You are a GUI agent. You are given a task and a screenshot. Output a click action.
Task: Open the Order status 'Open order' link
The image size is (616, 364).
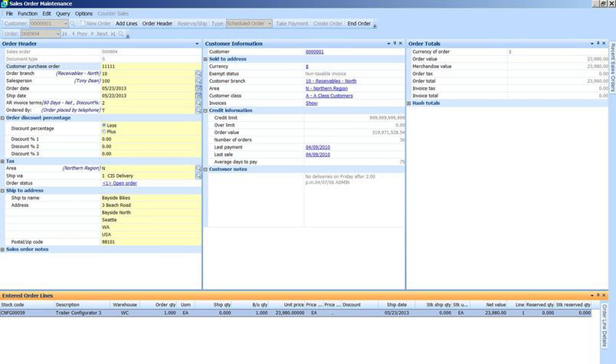[x=120, y=183]
